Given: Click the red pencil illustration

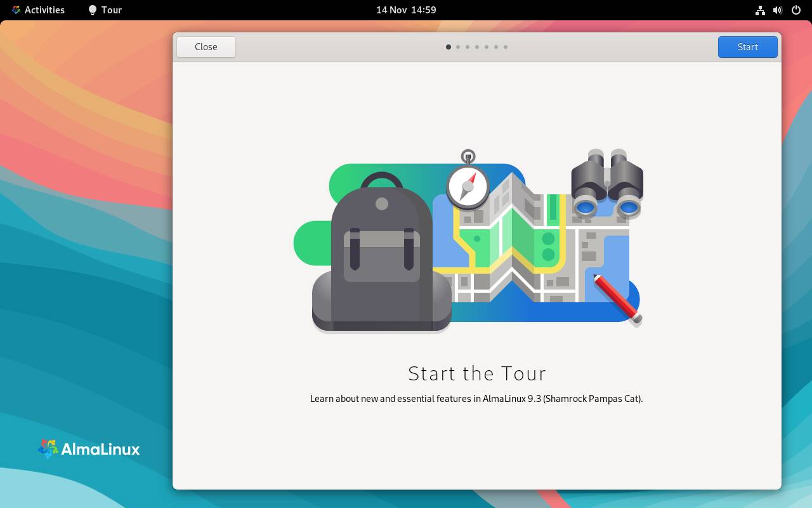Looking at the screenshot, I should click(x=617, y=300).
